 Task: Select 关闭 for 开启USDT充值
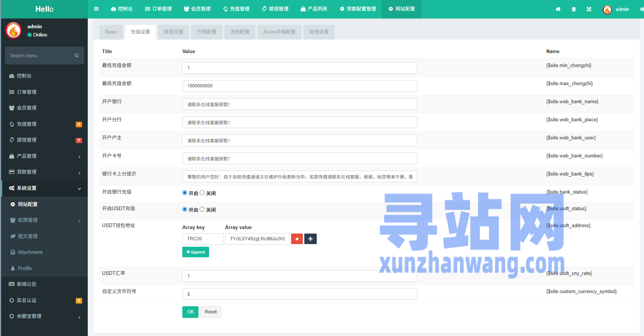click(x=202, y=209)
